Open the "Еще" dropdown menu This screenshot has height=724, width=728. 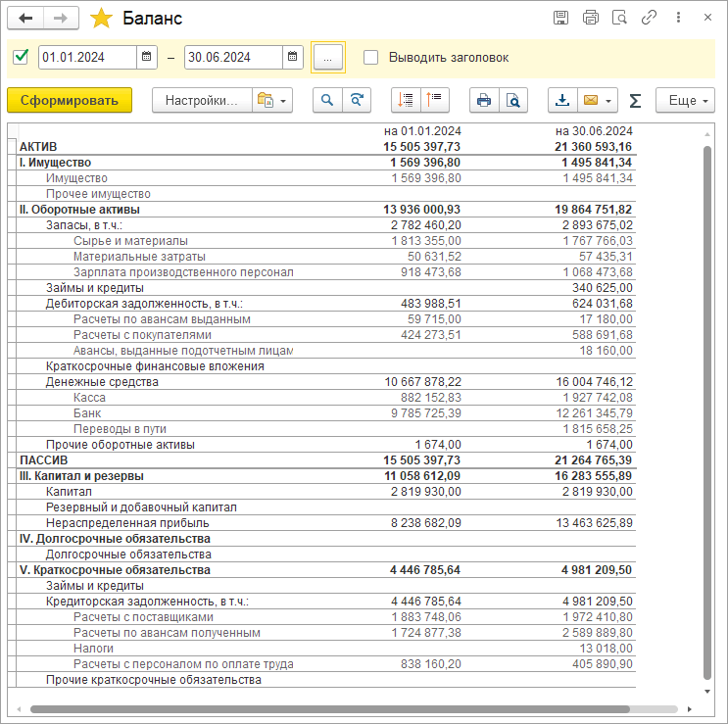[x=685, y=100]
